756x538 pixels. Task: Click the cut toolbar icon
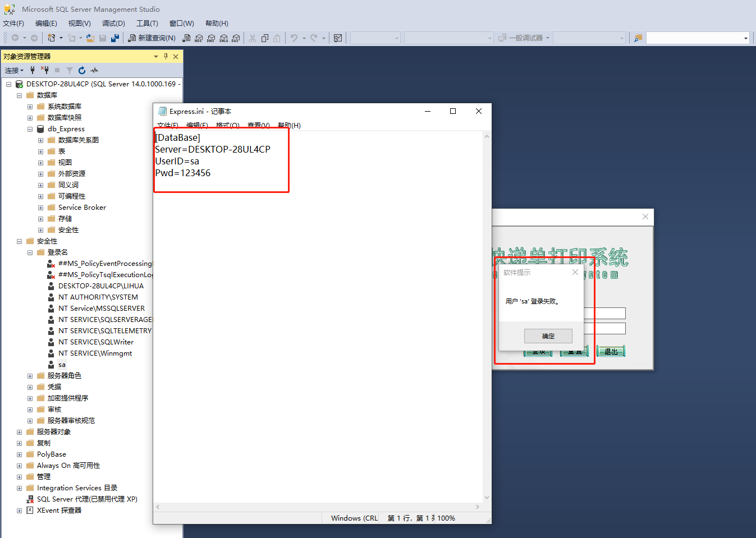tap(253, 38)
